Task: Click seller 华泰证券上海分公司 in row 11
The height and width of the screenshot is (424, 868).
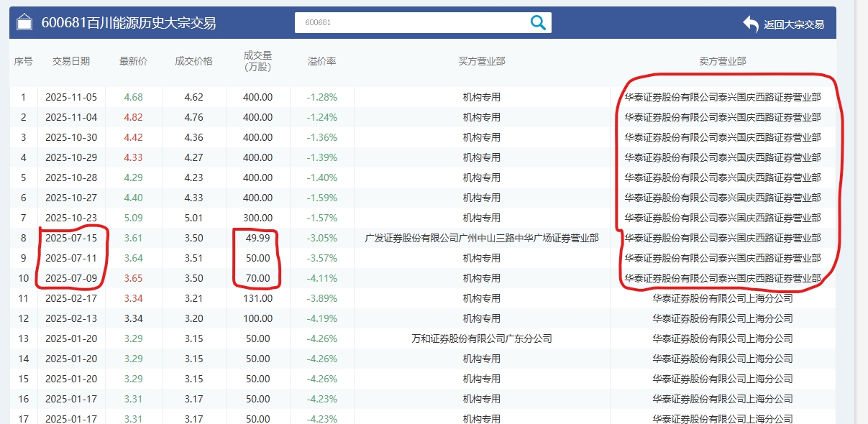Action: click(x=723, y=298)
